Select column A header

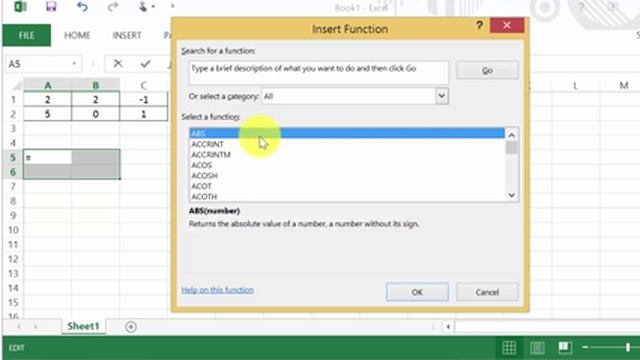(x=48, y=85)
